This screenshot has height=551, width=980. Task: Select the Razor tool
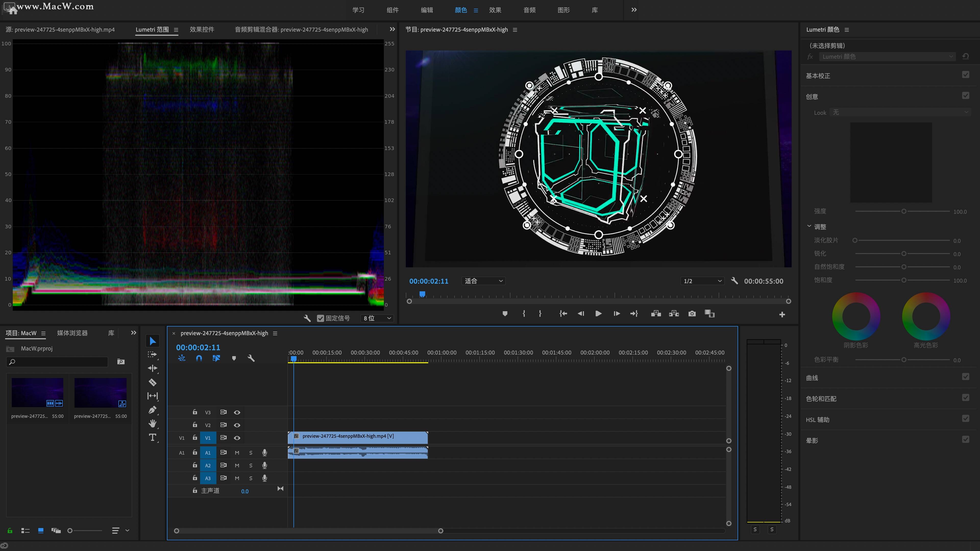coord(153,382)
